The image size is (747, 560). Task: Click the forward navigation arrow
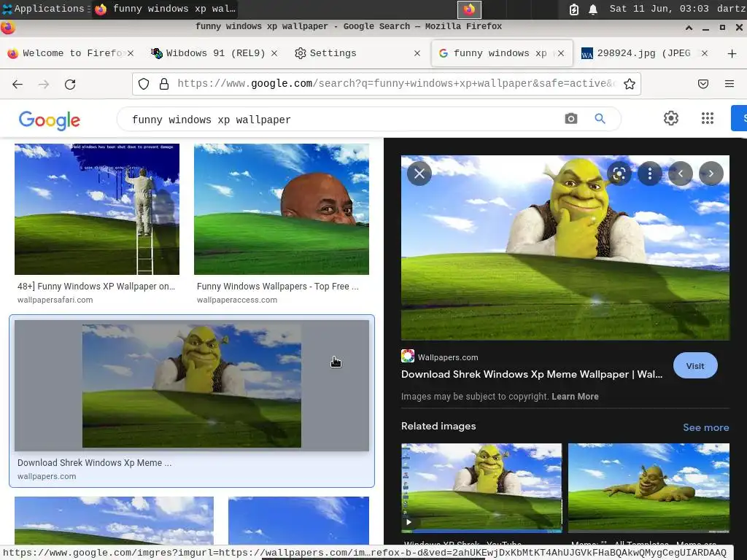(x=44, y=85)
